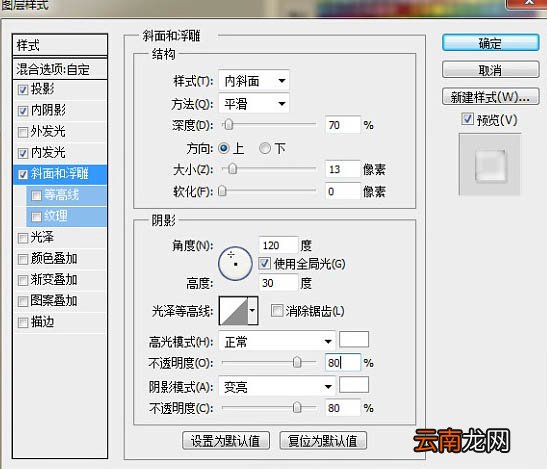The height and width of the screenshot is (469, 547).
Task: Click the style preview thumbnail
Action: click(x=489, y=165)
